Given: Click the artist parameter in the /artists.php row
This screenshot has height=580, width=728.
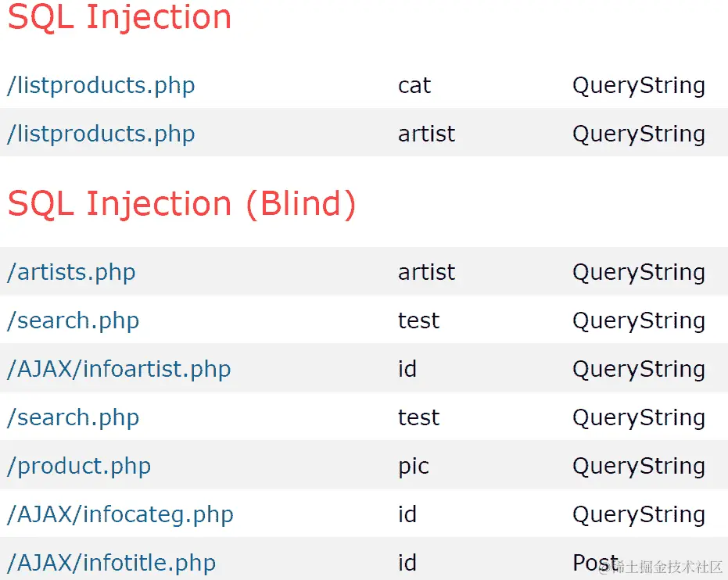Looking at the screenshot, I should click(x=427, y=272).
